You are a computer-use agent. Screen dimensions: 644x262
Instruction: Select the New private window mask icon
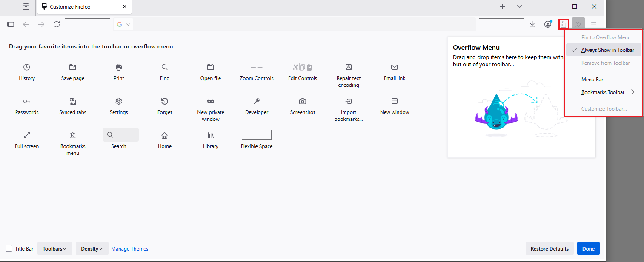[211, 101]
